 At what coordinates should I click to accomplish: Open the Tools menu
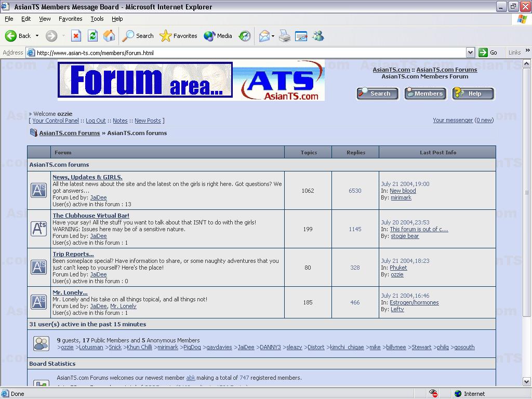[x=97, y=19]
